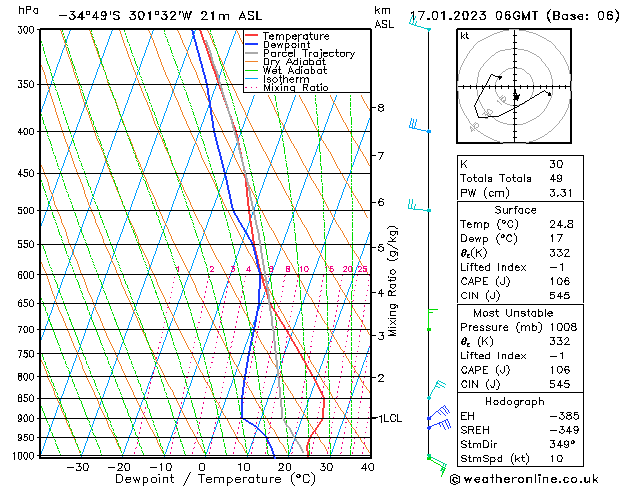629x486 pixels.
Task: Click the 'Most Unstable' section heading
Action: (x=513, y=313)
